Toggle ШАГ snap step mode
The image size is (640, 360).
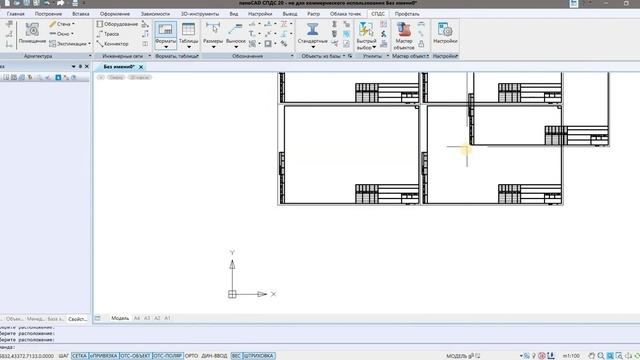coord(63,356)
